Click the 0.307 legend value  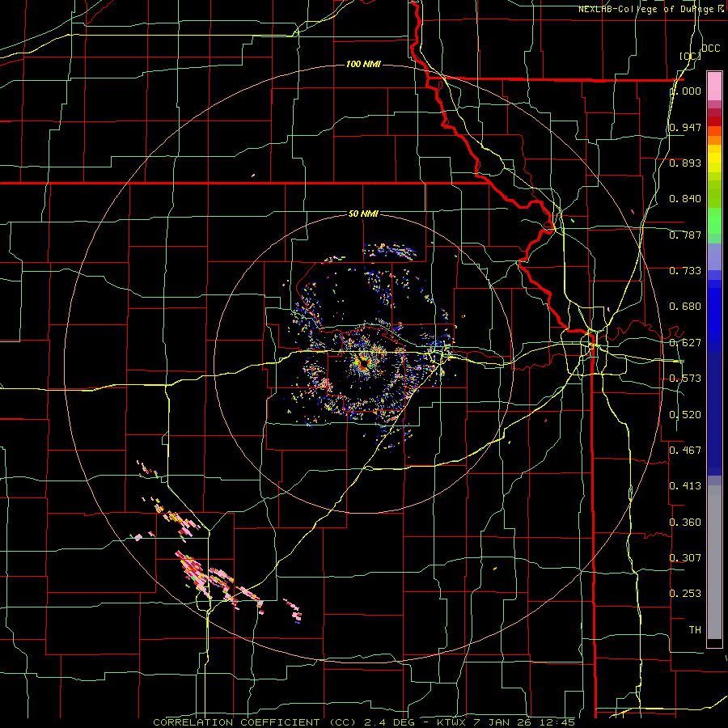[685, 557]
